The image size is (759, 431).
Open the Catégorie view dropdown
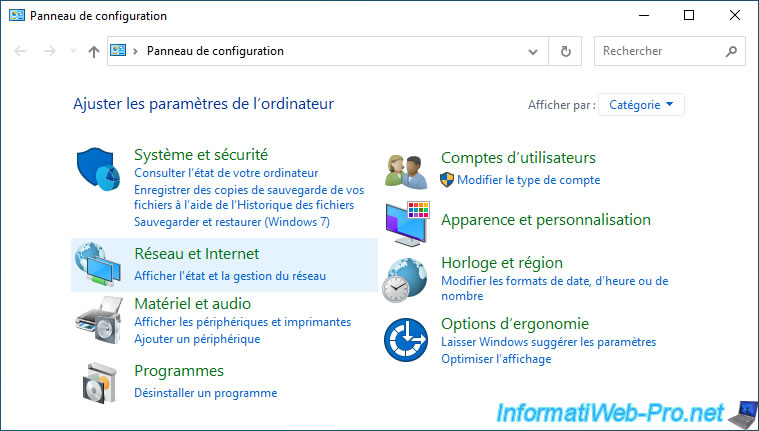pyautogui.click(x=641, y=104)
